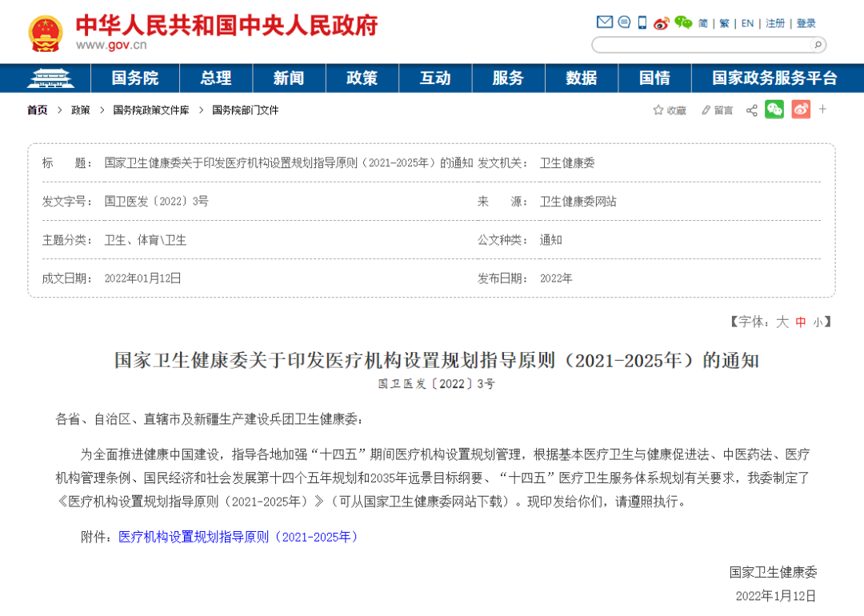Viewport: 864px width, 616px height.
Task: Click the 卫生健康委网站 source text
Action: tap(578, 201)
